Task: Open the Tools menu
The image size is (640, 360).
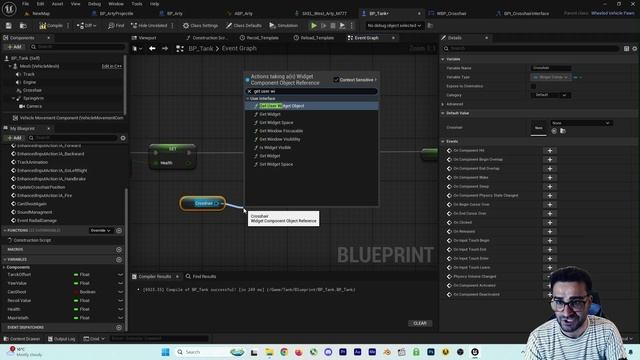Action: (137, 4)
